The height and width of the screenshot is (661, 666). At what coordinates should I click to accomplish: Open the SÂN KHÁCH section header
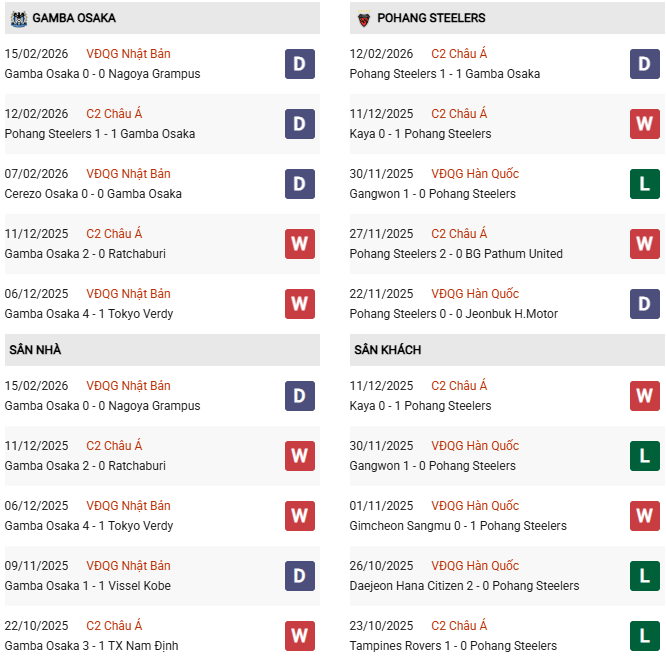387,350
